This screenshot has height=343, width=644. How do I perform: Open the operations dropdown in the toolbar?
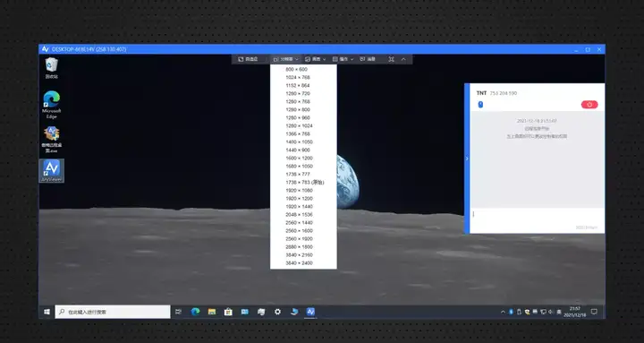pyautogui.click(x=343, y=59)
